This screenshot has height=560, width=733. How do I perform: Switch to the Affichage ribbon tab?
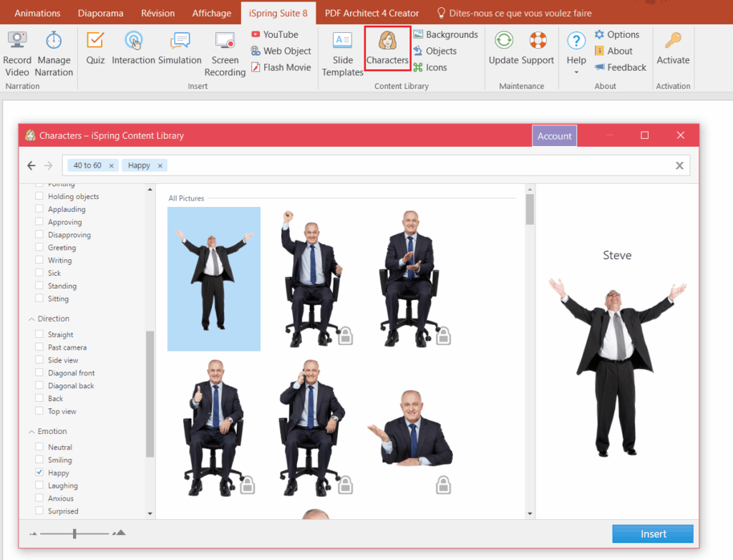(x=211, y=13)
